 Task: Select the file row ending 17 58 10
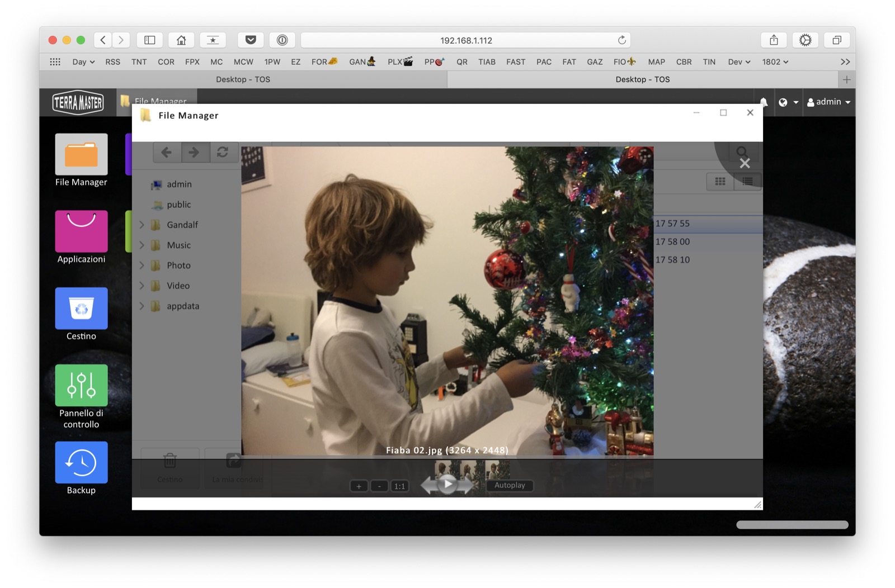(708, 260)
